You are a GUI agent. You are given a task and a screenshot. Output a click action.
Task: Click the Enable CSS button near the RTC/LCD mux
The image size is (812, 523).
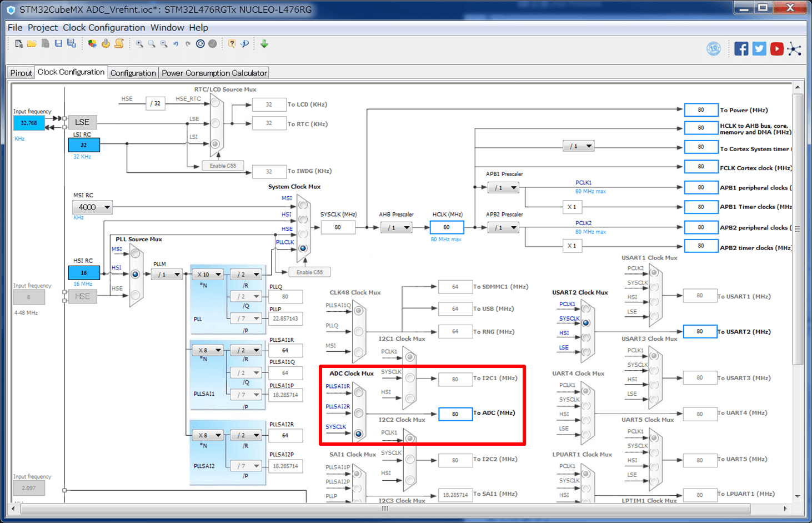pyautogui.click(x=223, y=166)
